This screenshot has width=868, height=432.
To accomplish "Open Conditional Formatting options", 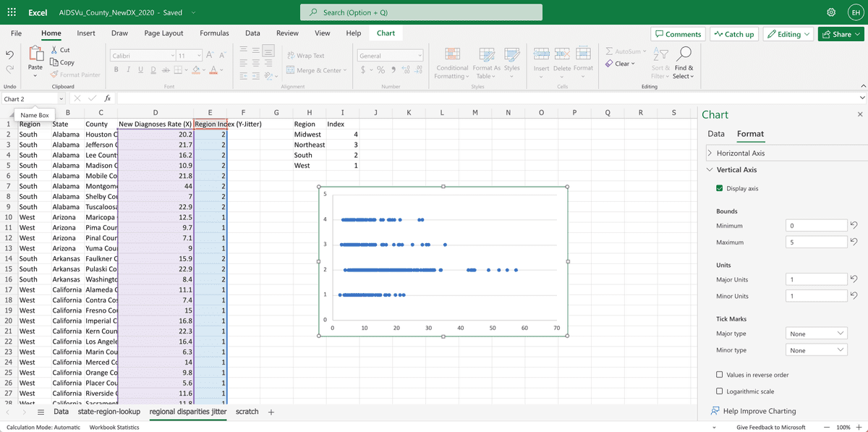I will coord(452,64).
